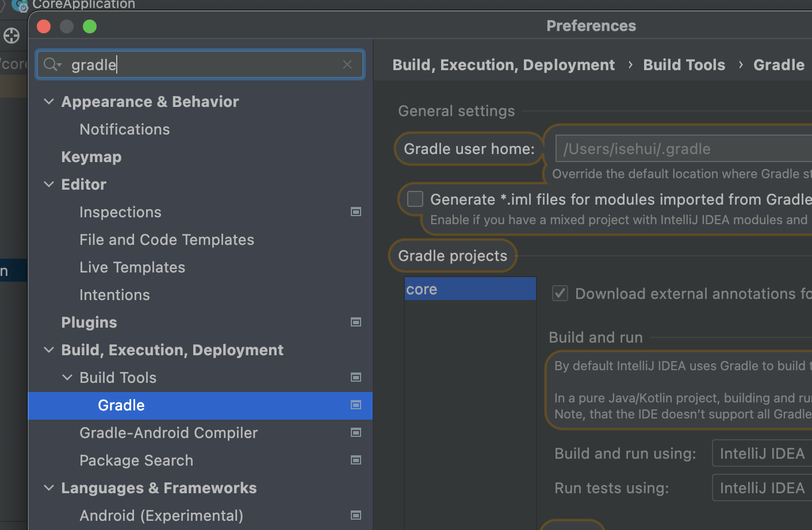
Task: Open Gradle-Android Compiler settings
Action: pyautogui.click(x=168, y=433)
